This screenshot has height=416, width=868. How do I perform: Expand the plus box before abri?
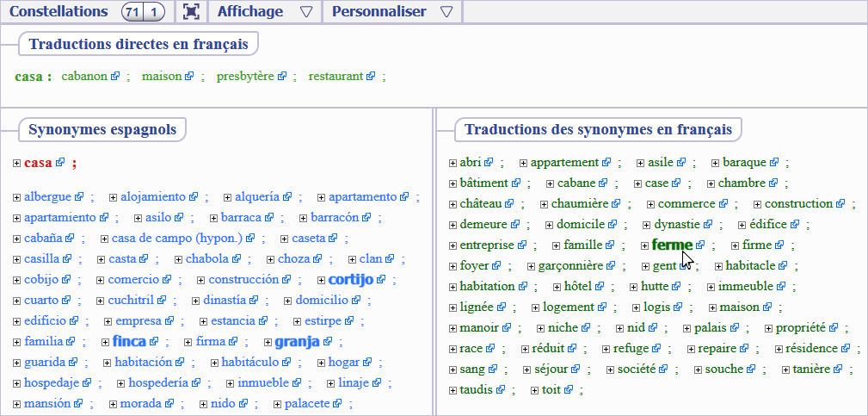453,163
